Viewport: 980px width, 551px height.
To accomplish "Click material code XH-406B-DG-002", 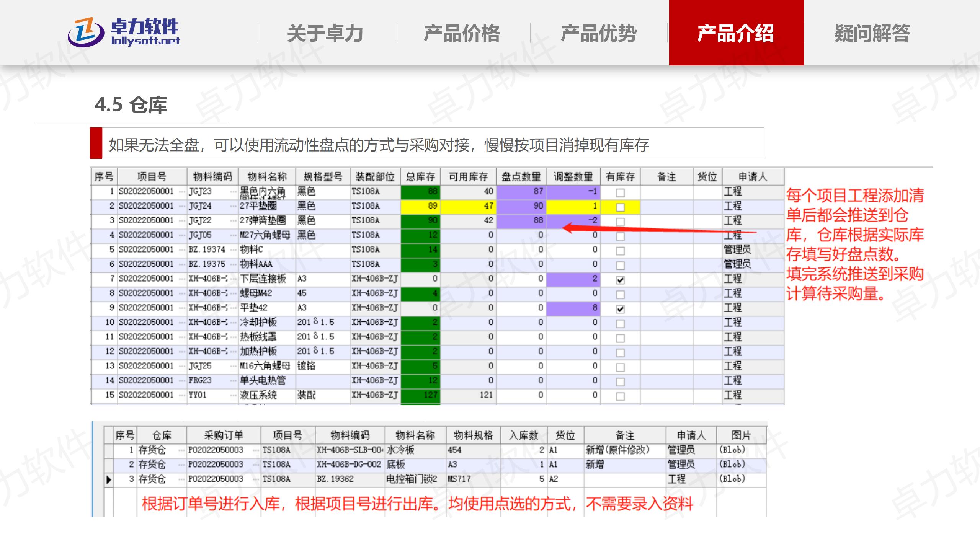I will click(349, 465).
